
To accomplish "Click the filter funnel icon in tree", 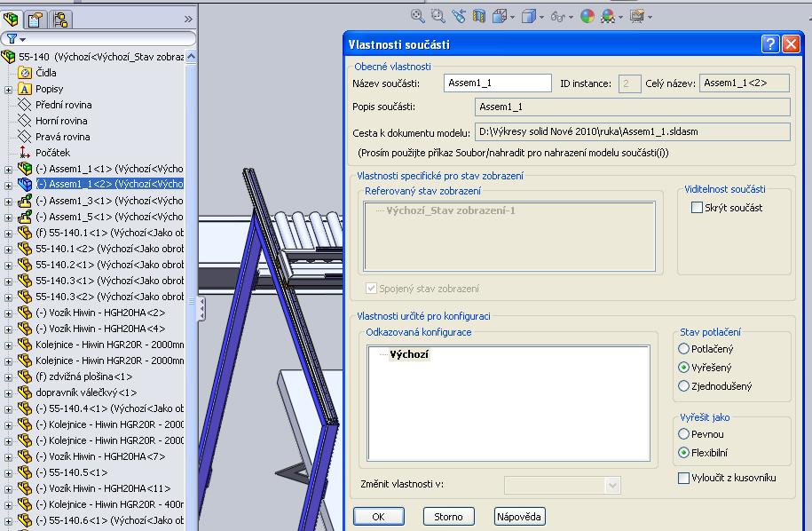I will pyautogui.click(x=11, y=39).
